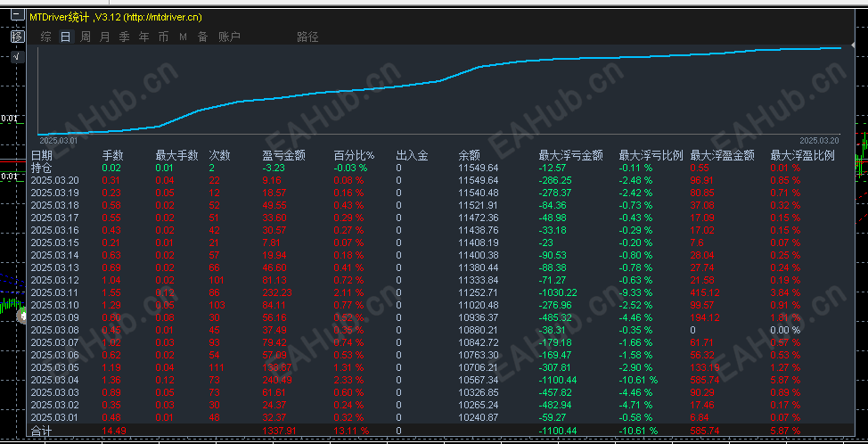Click the 最大浮亏比例 column header
The height and width of the screenshot is (444, 868).
coord(651,155)
